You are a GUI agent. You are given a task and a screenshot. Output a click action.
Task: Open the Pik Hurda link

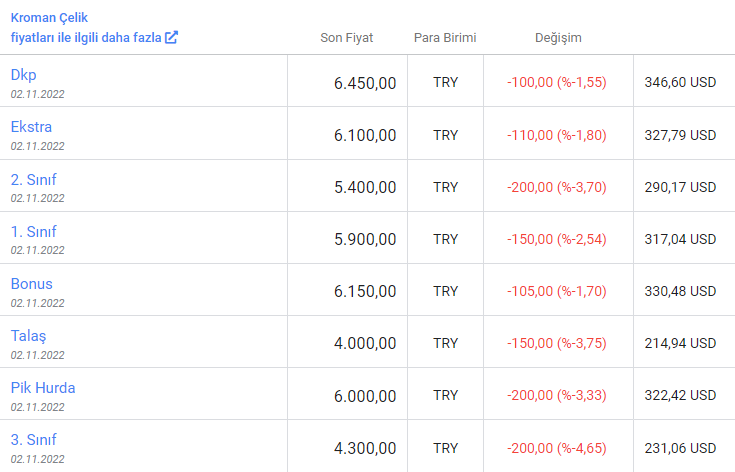coord(43,388)
